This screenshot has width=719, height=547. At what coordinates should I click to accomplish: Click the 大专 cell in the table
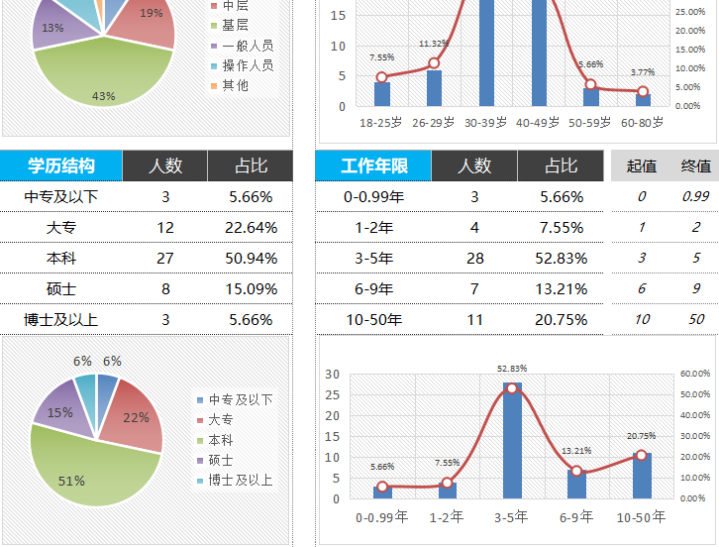click(x=61, y=227)
